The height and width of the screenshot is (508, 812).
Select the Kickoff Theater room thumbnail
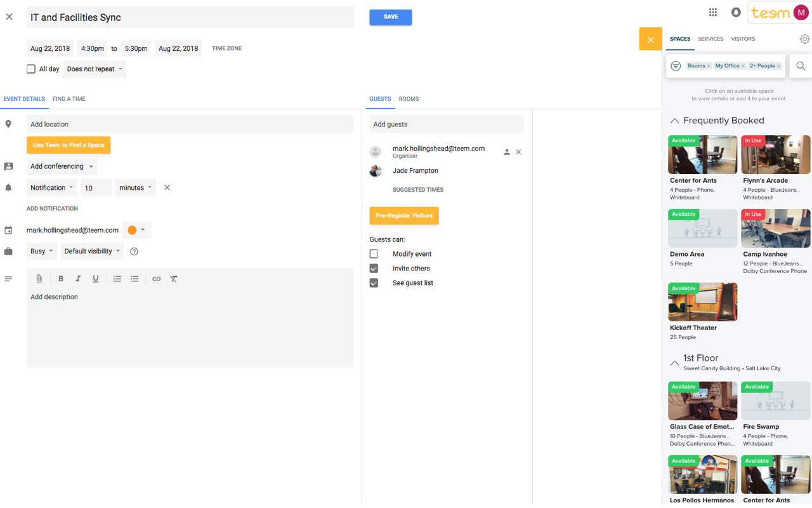click(x=702, y=302)
